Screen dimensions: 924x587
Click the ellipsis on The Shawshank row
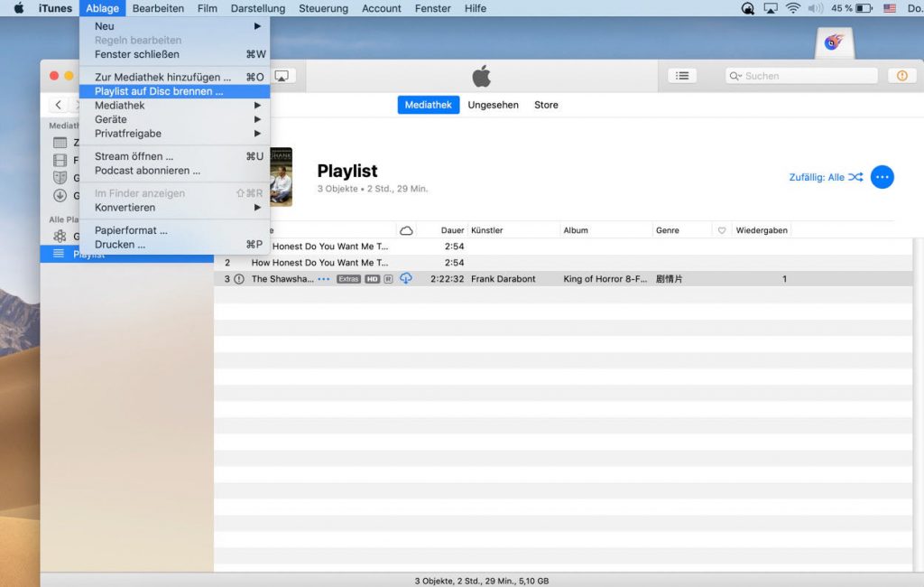[324, 279]
